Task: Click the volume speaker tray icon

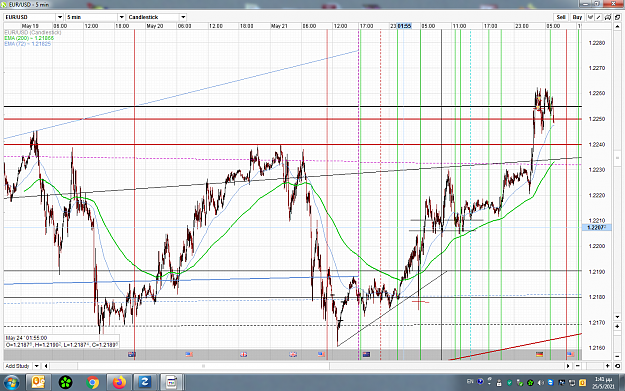Action: click(x=540, y=383)
